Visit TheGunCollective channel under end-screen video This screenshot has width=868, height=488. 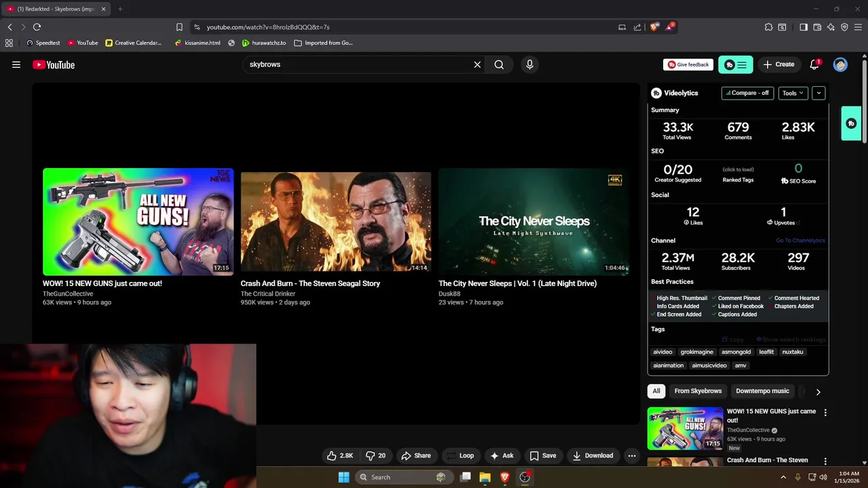68,293
